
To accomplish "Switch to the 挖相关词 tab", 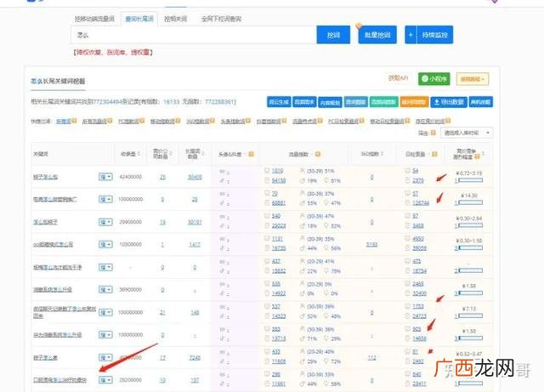I will [x=175, y=19].
